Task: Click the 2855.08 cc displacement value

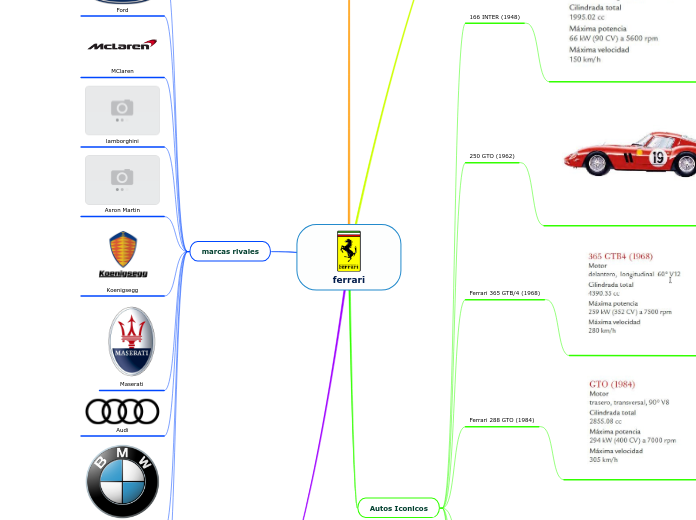Action: coord(605,421)
